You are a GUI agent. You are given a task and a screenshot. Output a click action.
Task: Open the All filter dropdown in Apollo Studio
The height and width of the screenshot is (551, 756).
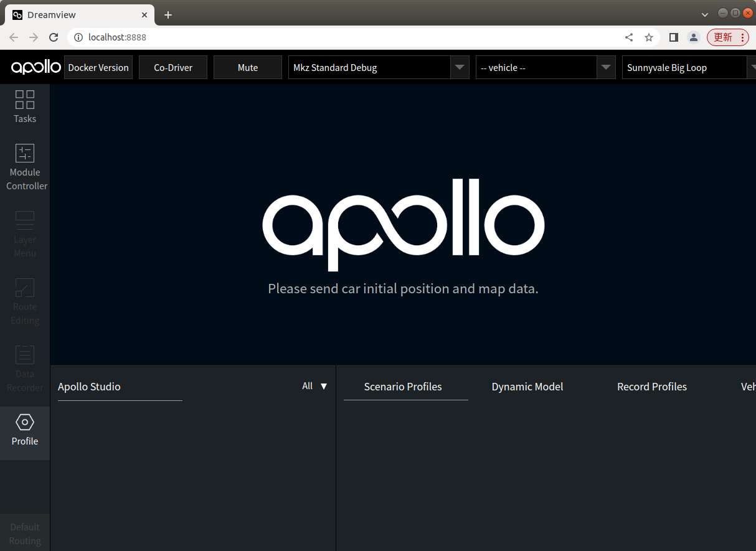(x=314, y=386)
